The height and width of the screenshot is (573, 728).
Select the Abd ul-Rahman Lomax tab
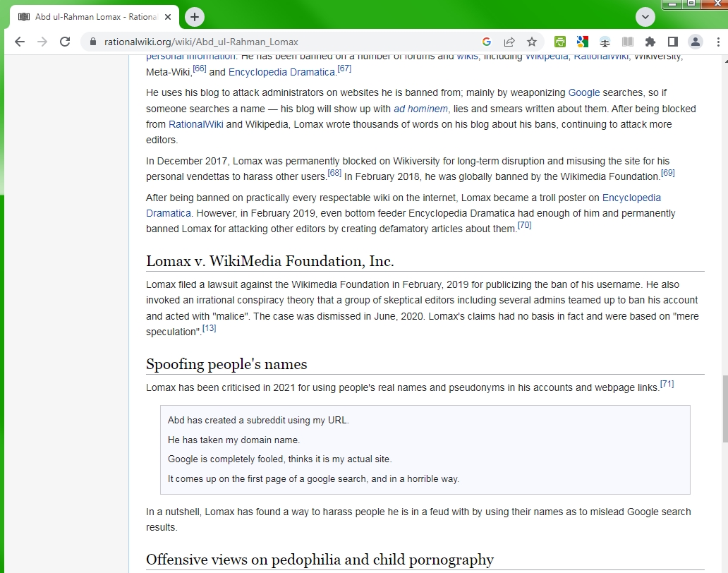tap(95, 17)
